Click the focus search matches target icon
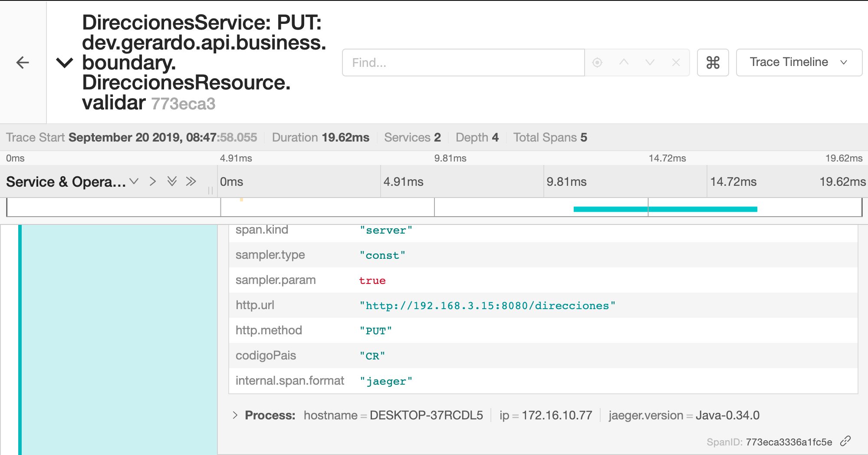The height and width of the screenshot is (455, 868). click(597, 63)
